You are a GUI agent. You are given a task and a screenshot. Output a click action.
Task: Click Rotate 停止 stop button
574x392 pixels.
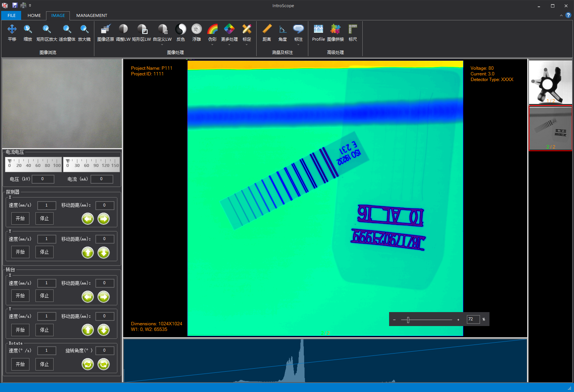(x=45, y=364)
